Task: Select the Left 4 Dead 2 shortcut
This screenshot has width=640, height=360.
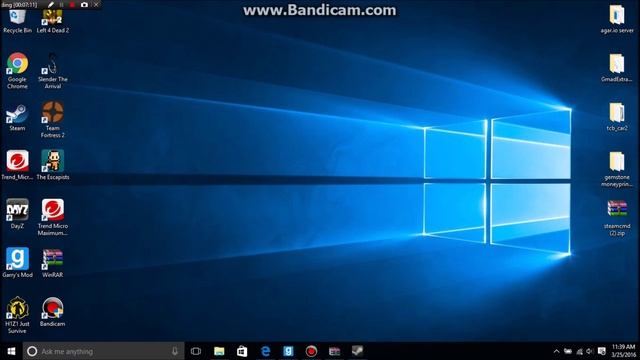Action: (53, 21)
